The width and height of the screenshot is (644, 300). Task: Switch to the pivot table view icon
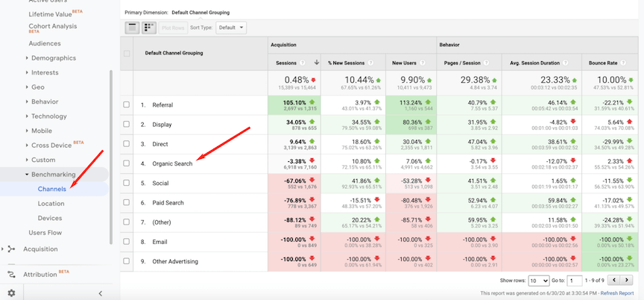click(148, 28)
